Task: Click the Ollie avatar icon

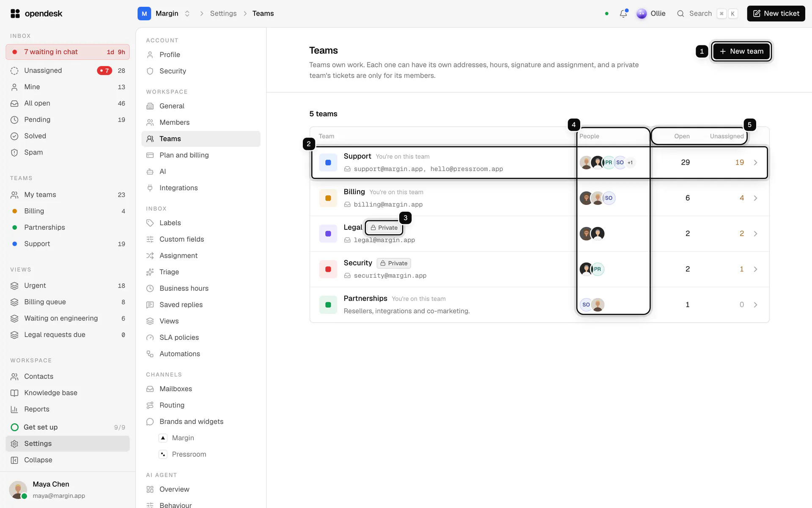Action: [x=641, y=14]
